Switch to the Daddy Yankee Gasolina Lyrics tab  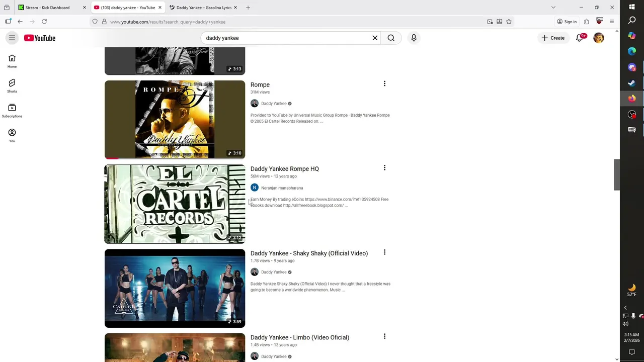[x=204, y=8]
